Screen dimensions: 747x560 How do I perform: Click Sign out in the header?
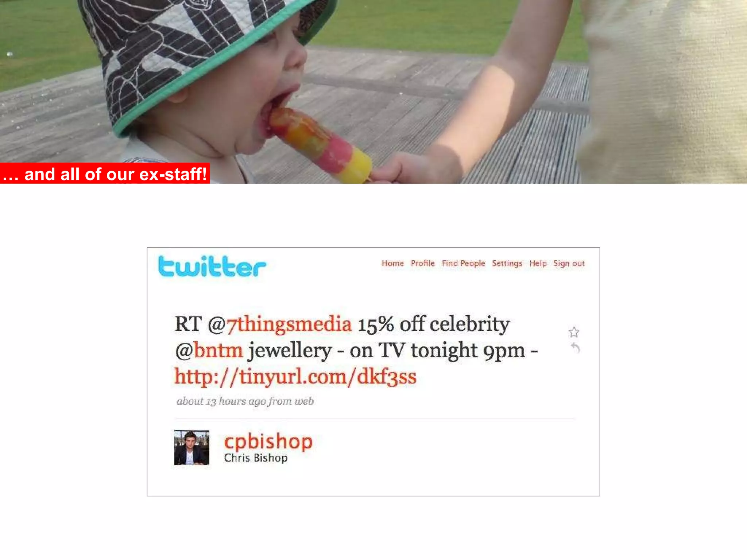(569, 263)
